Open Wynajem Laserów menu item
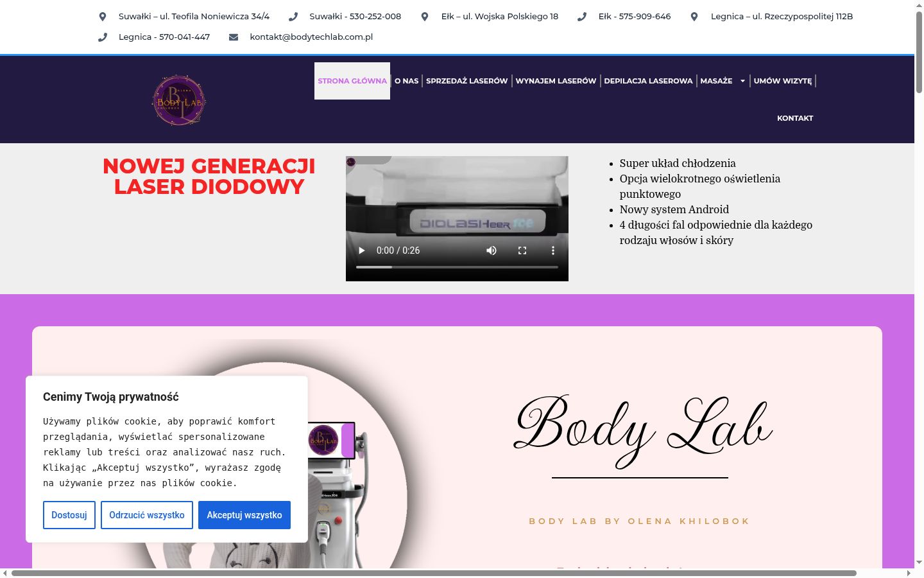The width and height of the screenshot is (924, 578). coord(556,81)
